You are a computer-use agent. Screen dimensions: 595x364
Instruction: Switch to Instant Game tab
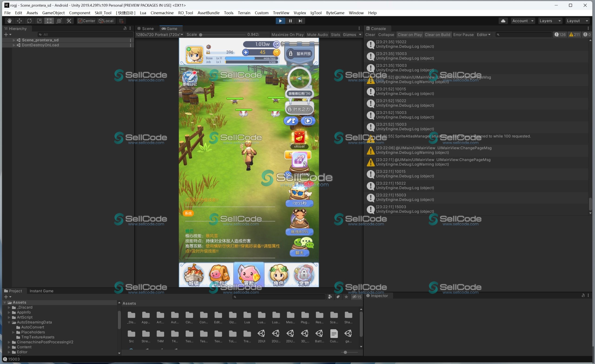[x=42, y=291]
